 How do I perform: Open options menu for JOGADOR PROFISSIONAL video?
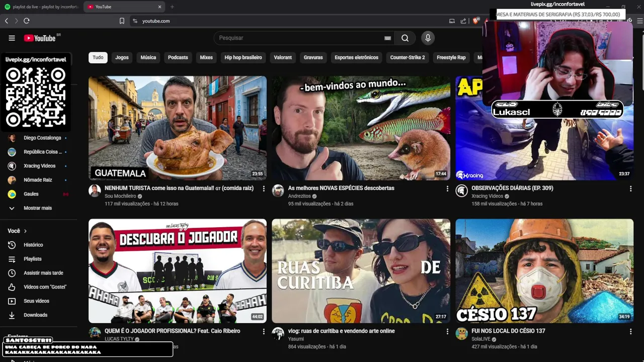(264, 331)
